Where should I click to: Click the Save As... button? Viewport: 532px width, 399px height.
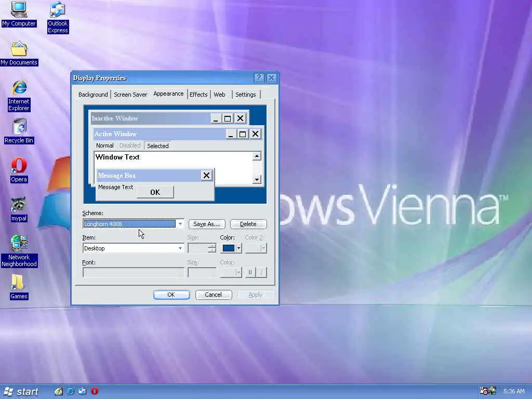(207, 224)
